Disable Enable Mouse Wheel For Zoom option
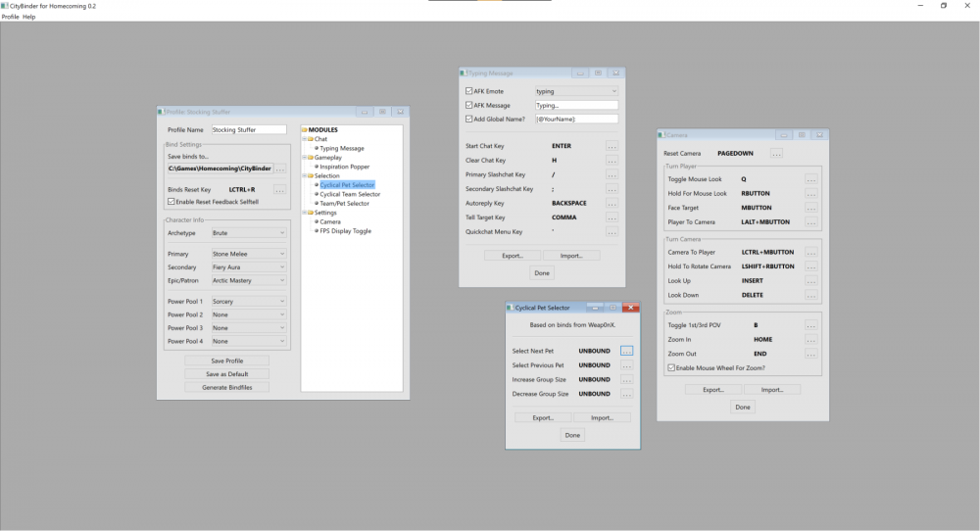The height and width of the screenshot is (531, 980). (x=670, y=367)
